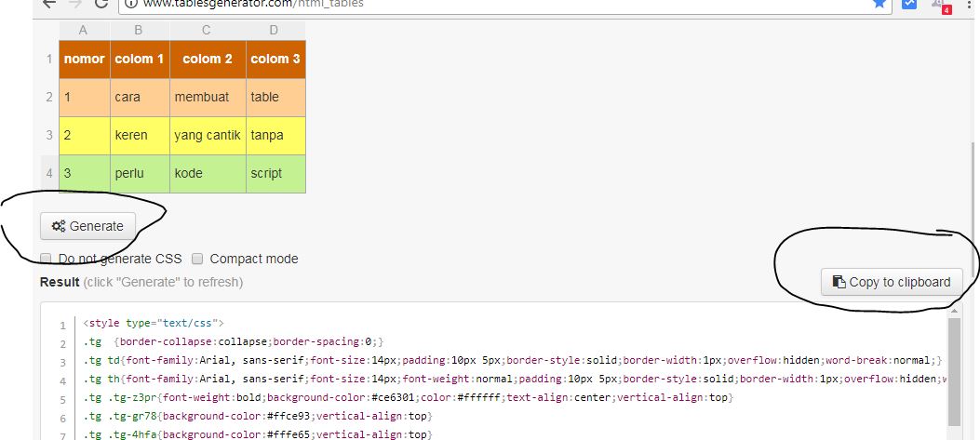Image resolution: width=980 pixels, height=440 pixels.
Task: Click the 'perlu' table cell
Action: [x=140, y=174]
